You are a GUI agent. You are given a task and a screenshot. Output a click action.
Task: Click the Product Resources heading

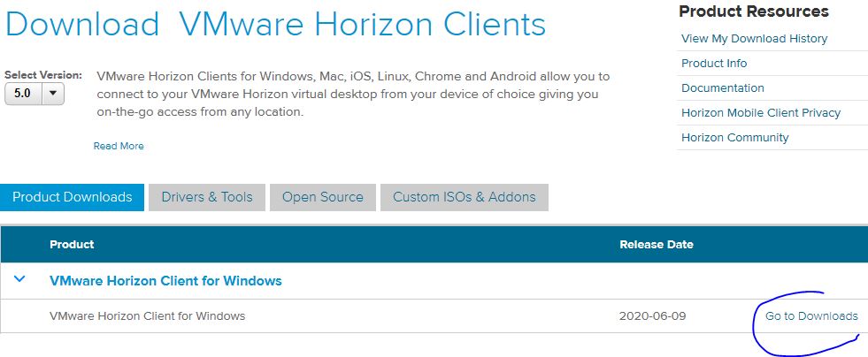click(753, 11)
